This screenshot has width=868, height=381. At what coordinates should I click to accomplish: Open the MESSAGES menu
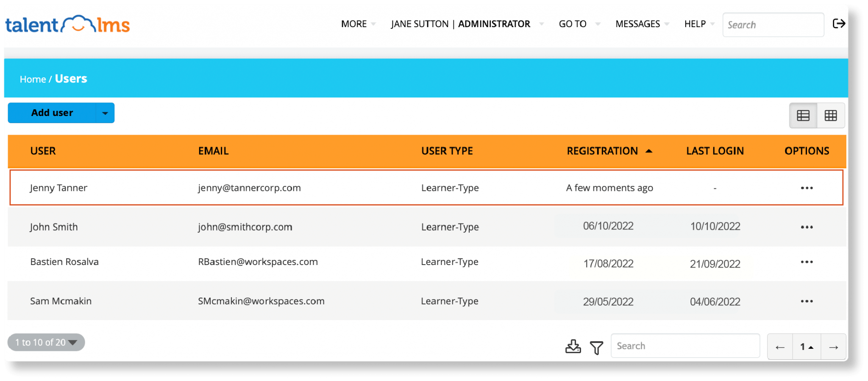[637, 24]
